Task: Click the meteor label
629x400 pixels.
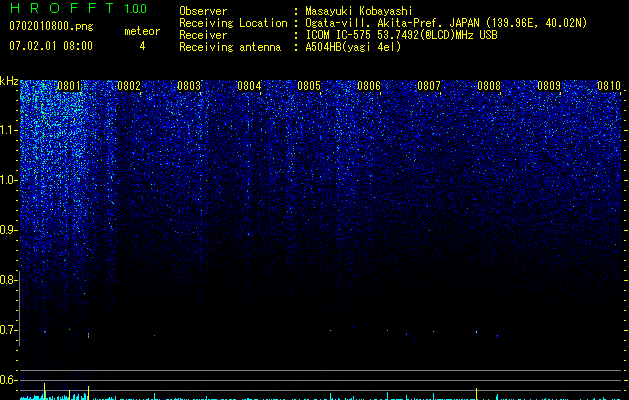Action: 142,31
